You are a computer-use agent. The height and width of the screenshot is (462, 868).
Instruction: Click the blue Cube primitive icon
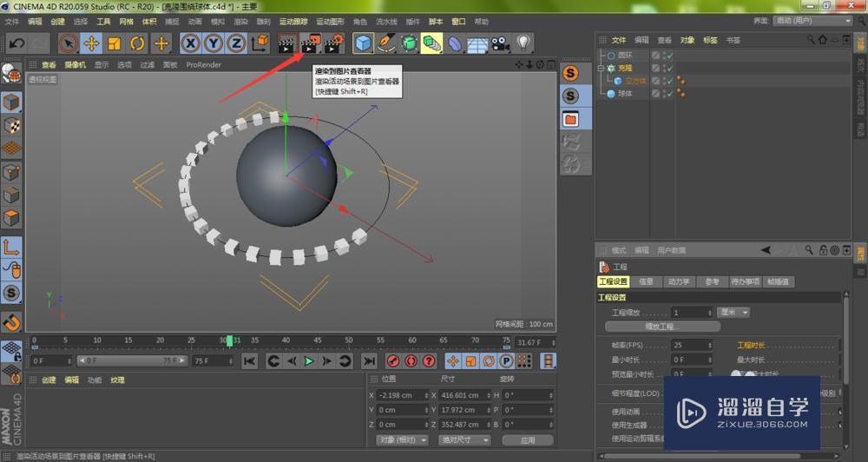click(x=363, y=43)
